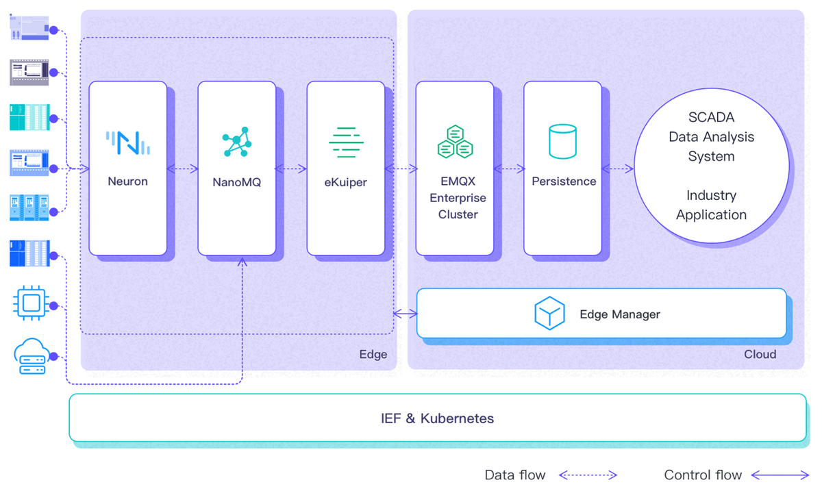The image size is (822, 504).
Task: Click the arrow between Neuron and NanoMQ
Action: 182,168
